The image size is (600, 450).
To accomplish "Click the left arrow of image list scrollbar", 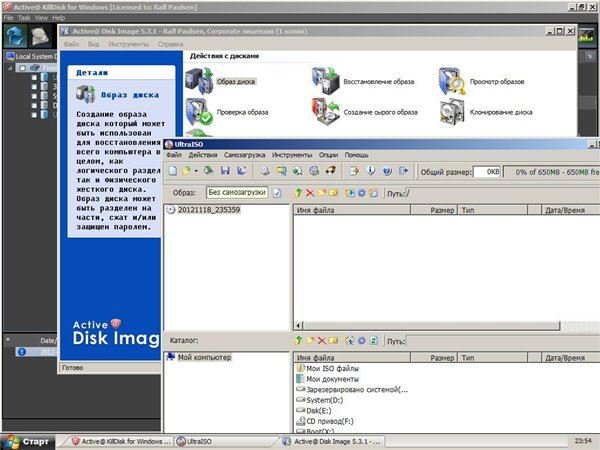I will [298, 326].
